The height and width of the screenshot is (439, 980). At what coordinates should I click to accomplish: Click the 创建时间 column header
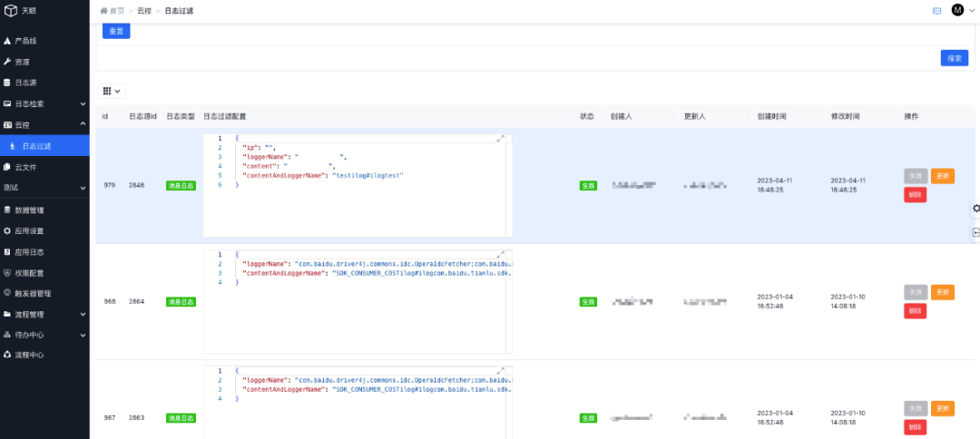pyautogui.click(x=772, y=117)
